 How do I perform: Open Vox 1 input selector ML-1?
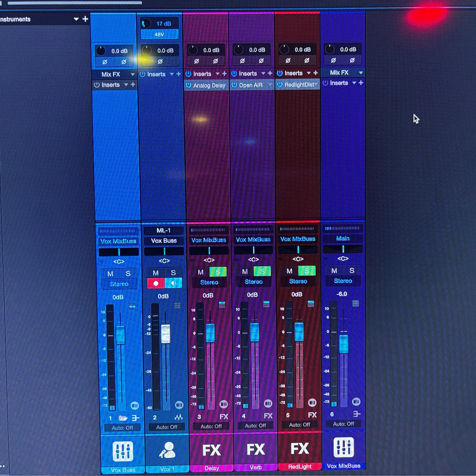(164, 231)
